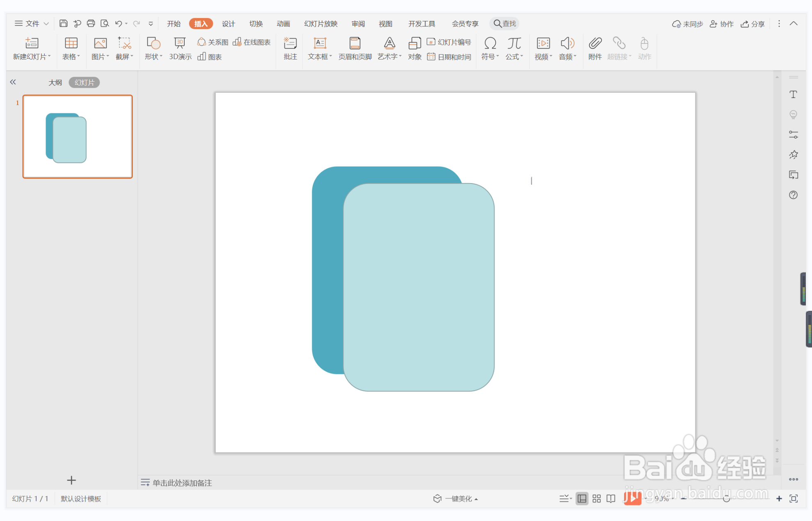Select slide 1 thumbnail in panel
The image size is (812, 521).
point(78,136)
